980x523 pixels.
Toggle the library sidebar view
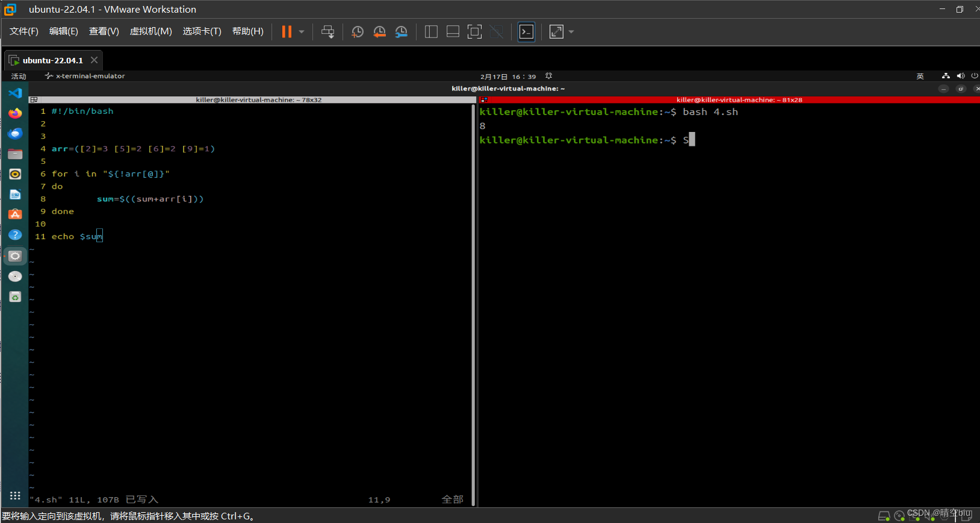[x=431, y=32]
